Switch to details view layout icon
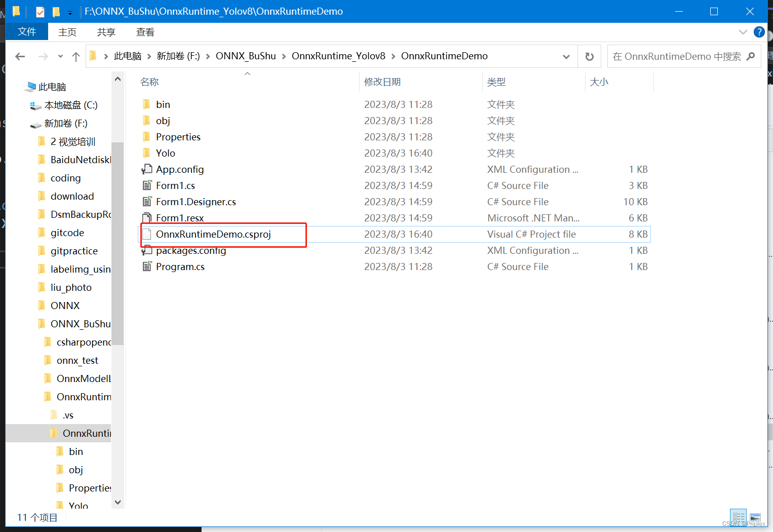The height and width of the screenshot is (532, 773). pos(739,517)
